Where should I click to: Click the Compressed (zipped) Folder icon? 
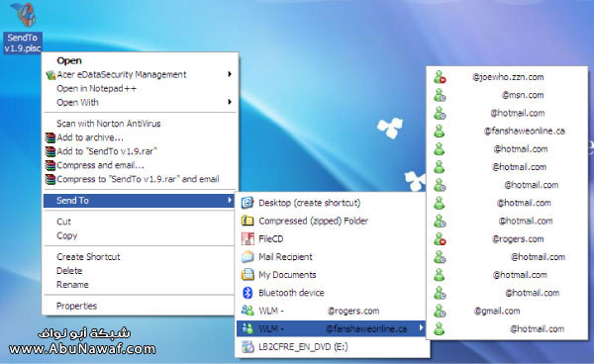(247, 221)
